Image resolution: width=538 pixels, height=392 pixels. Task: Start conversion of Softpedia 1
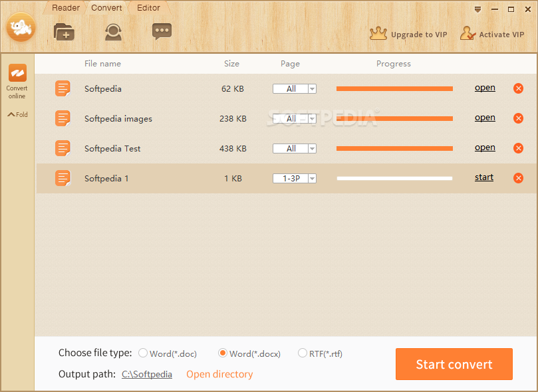click(483, 177)
